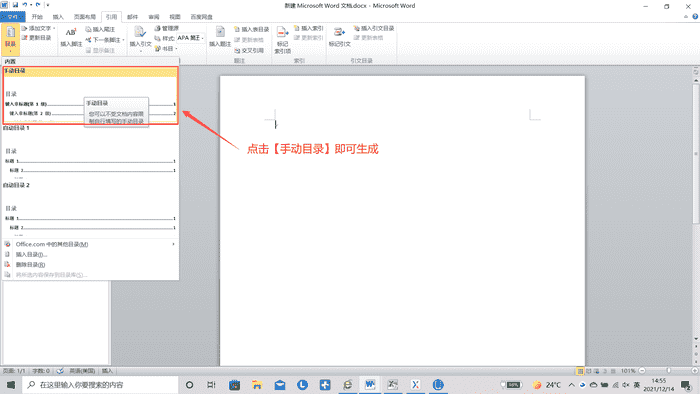
Task: Click the 字数: 0 word count indicator
Action: 41,371
